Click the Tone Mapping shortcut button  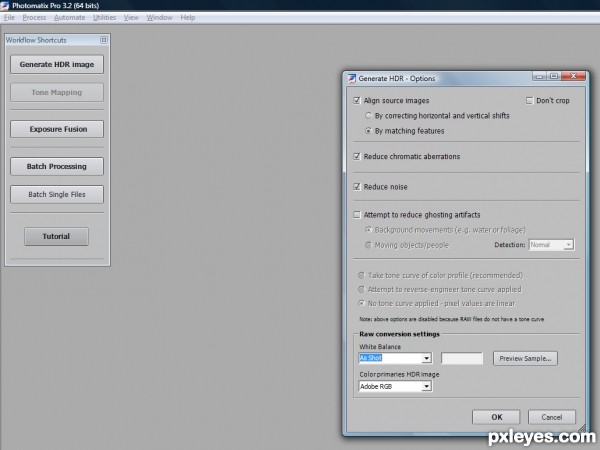point(57,92)
